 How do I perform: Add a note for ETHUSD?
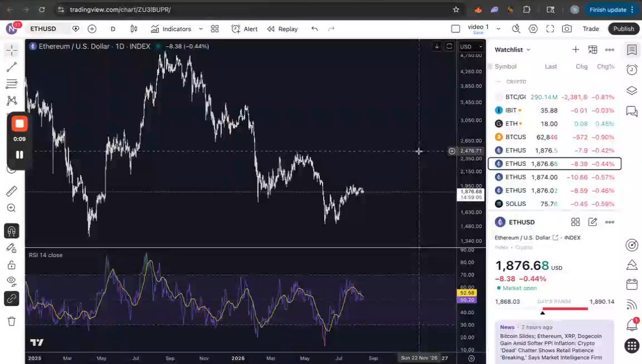pyautogui.click(x=592, y=222)
